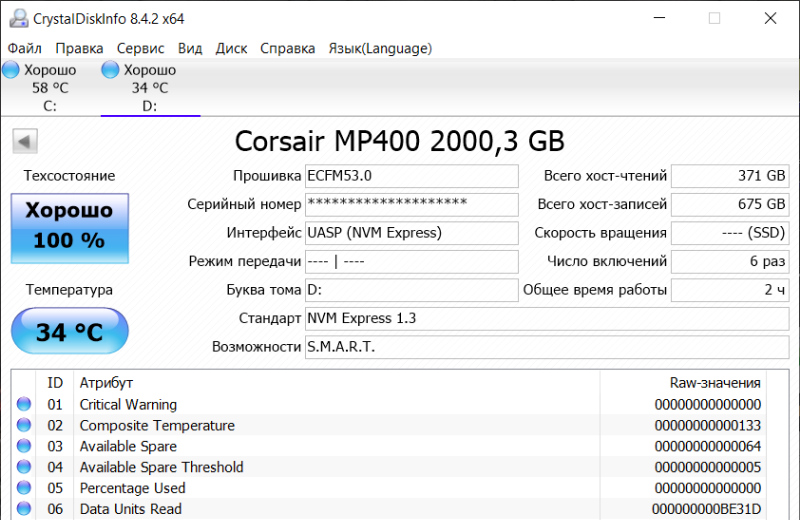Open the Правка menu
This screenshot has width=800, height=520.
click(x=79, y=48)
